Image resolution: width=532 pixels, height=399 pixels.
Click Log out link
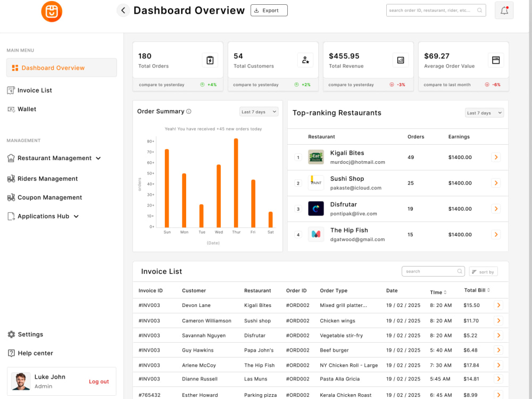click(x=99, y=381)
